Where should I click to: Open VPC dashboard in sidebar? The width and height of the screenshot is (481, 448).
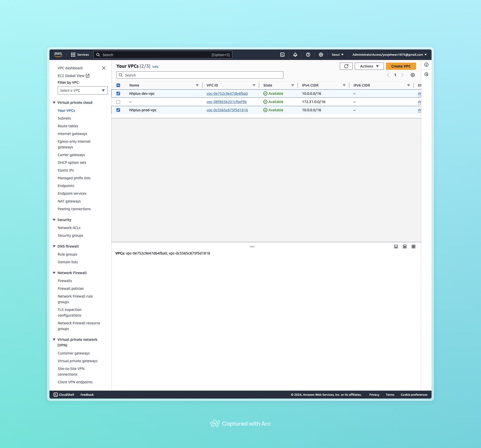pos(70,68)
